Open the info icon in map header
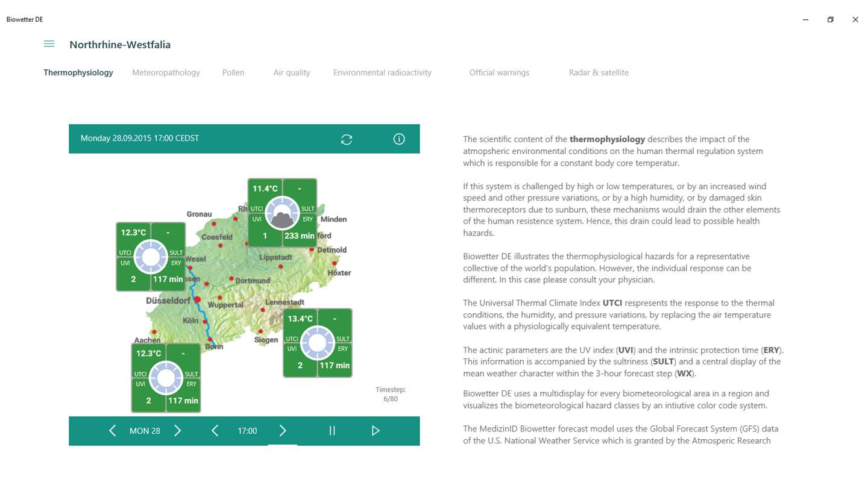This screenshot has height=488, width=868. pyautogui.click(x=399, y=139)
